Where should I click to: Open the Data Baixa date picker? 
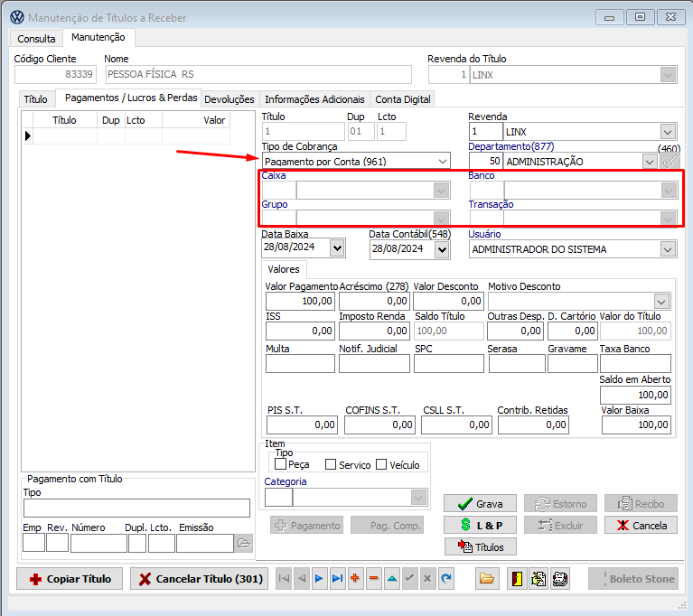click(337, 248)
